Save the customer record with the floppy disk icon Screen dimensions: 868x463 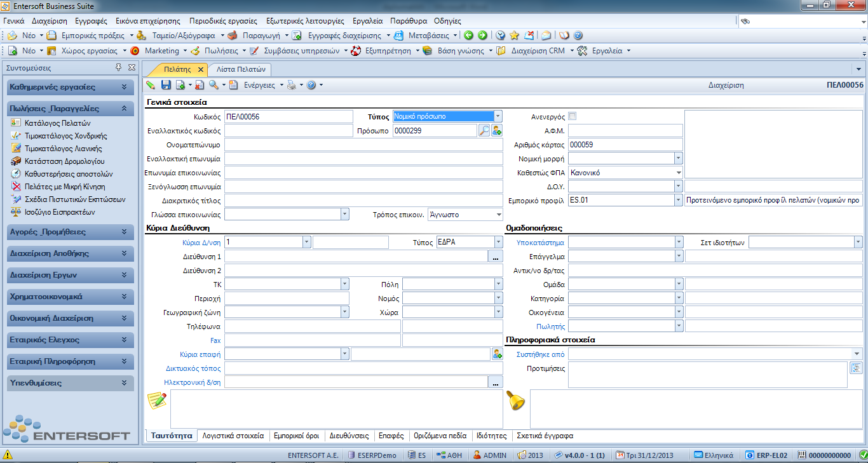pos(166,84)
